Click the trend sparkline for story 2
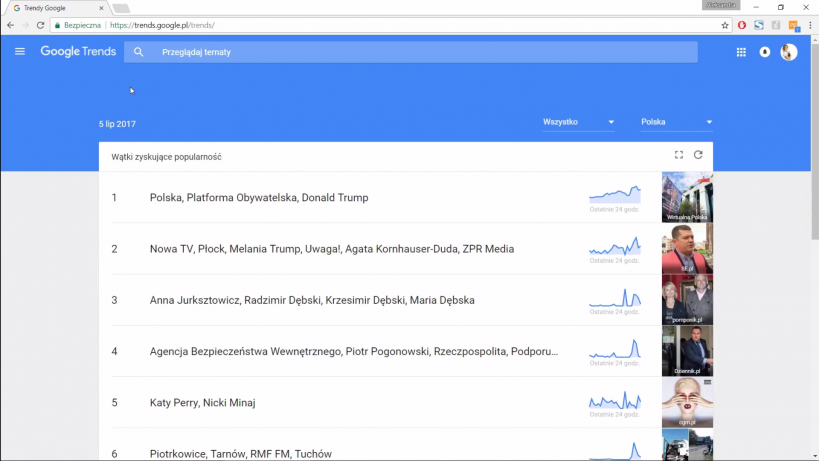819x461 pixels. point(615,245)
